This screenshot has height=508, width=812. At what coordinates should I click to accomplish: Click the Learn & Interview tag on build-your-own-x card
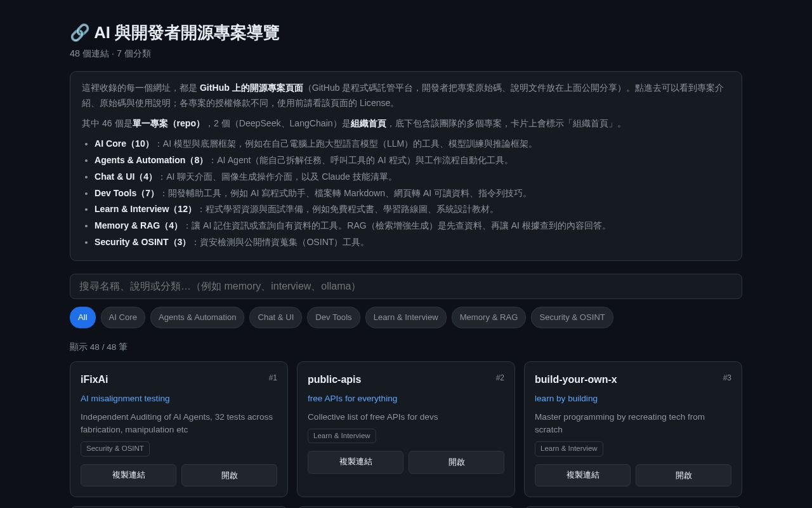(569, 449)
